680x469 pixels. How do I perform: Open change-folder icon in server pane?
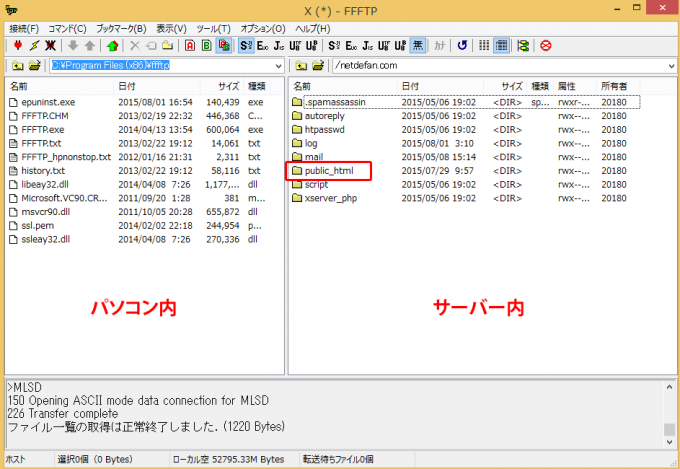[318, 66]
